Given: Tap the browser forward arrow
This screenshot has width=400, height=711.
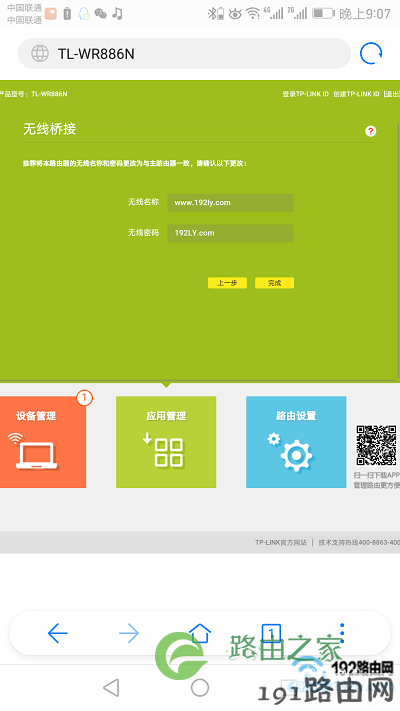Looking at the screenshot, I should point(129,633).
